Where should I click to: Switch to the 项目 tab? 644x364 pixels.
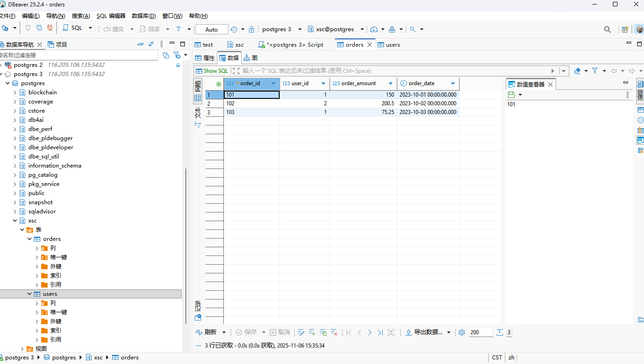(x=57, y=44)
